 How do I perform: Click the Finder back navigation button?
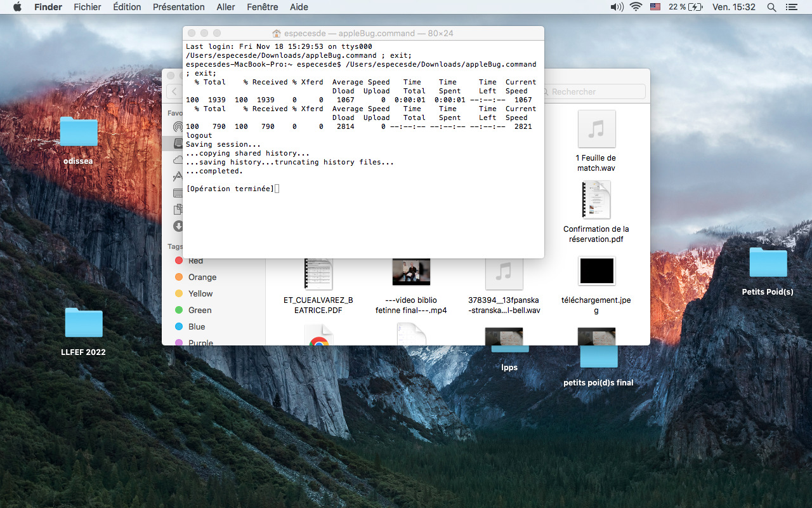pyautogui.click(x=174, y=91)
